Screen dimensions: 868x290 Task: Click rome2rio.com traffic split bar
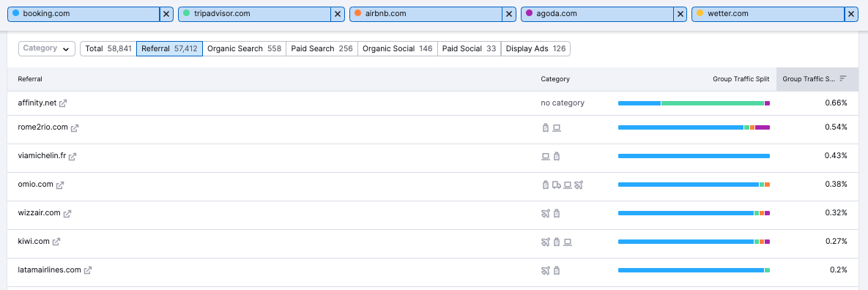pyautogui.click(x=694, y=128)
